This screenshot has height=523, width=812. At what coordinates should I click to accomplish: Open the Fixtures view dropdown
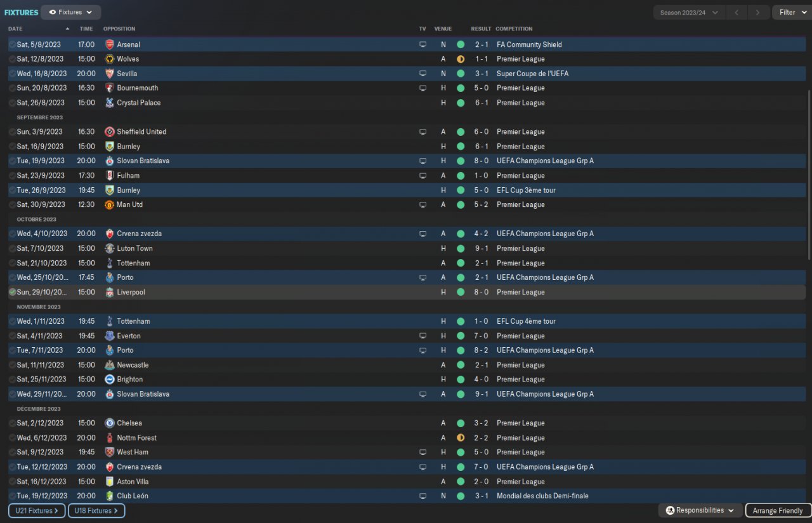click(70, 12)
